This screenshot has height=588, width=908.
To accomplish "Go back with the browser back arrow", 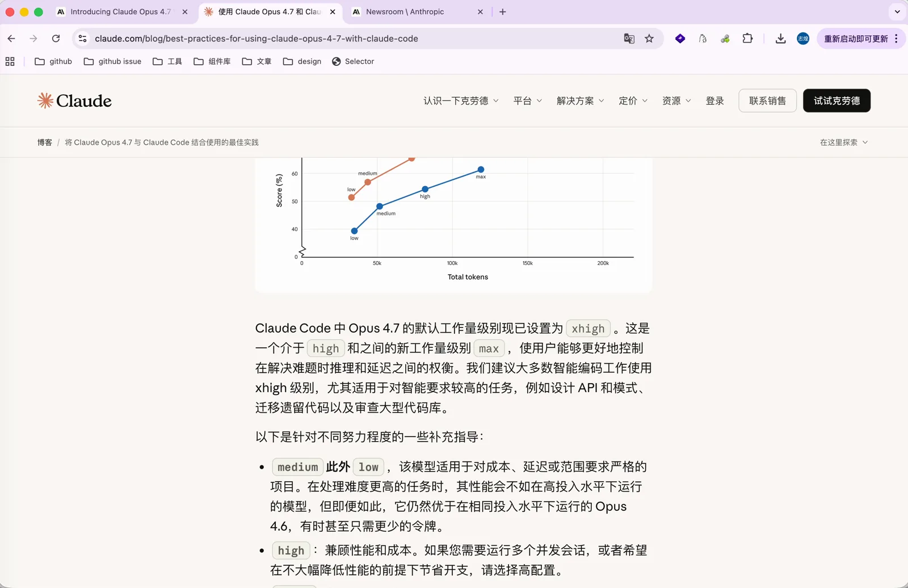I will click(11, 39).
